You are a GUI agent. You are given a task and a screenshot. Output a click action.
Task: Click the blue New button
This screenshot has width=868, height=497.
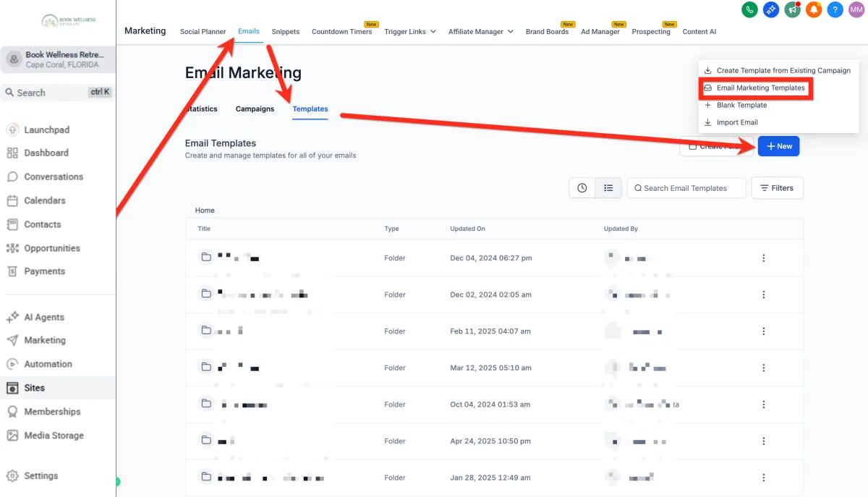pos(778,146)
